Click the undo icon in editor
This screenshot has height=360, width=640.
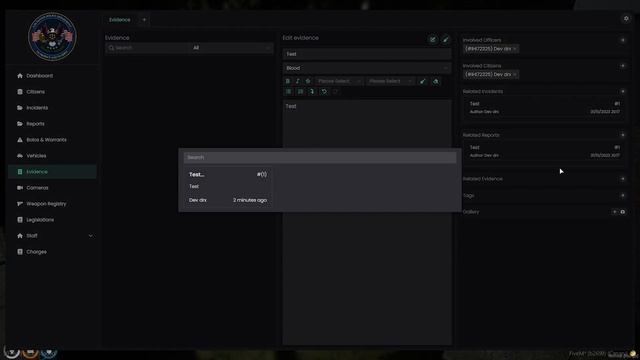point(324,92)
